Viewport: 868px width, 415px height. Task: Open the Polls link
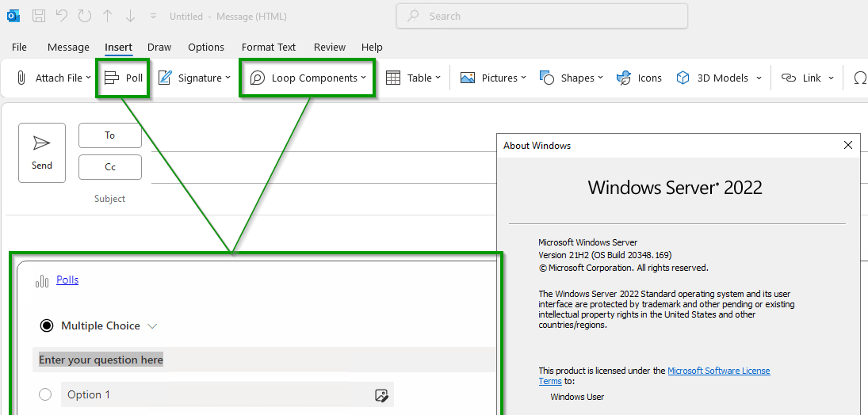(67, 280)
